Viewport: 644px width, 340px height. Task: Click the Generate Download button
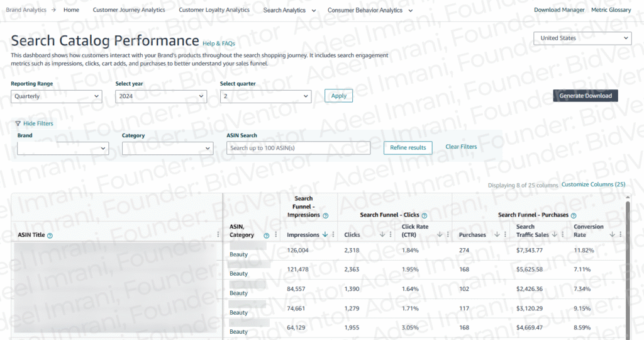[586, 96]
